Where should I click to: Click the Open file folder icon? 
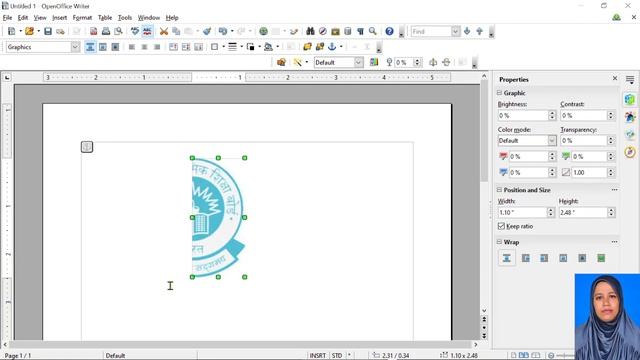[29, 31]
